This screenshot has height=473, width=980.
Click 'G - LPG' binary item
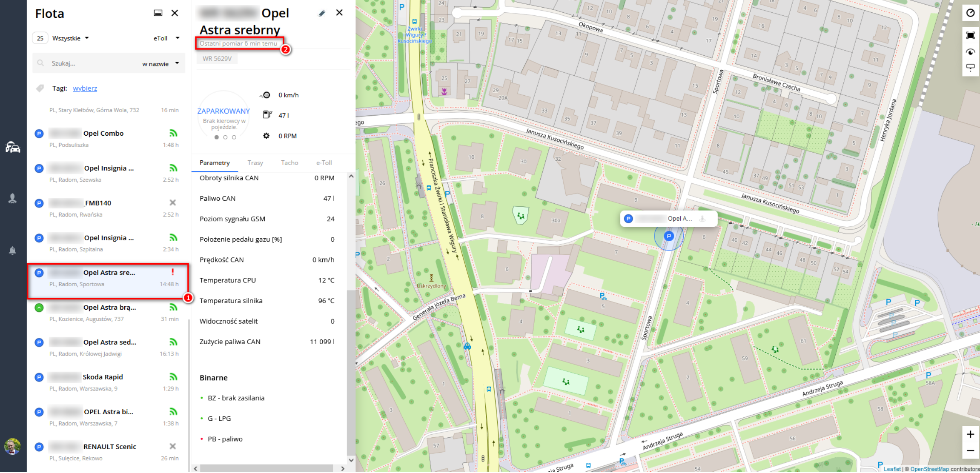219,419
